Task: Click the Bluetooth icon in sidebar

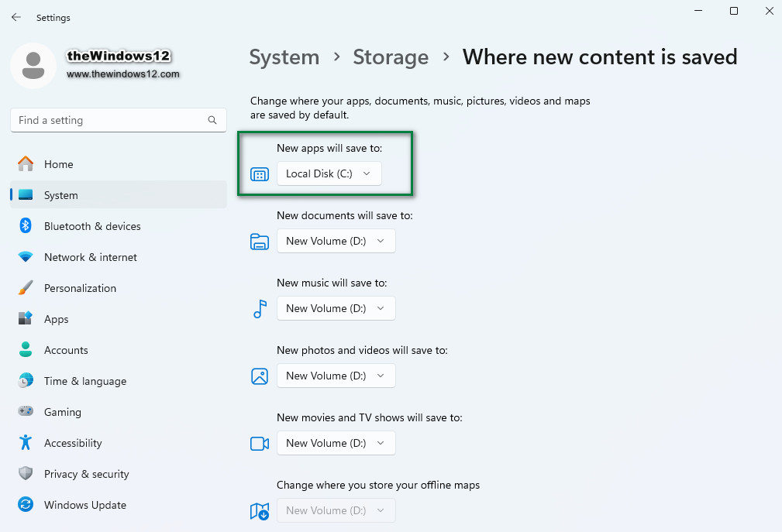Action: click(x=26, y=225)
